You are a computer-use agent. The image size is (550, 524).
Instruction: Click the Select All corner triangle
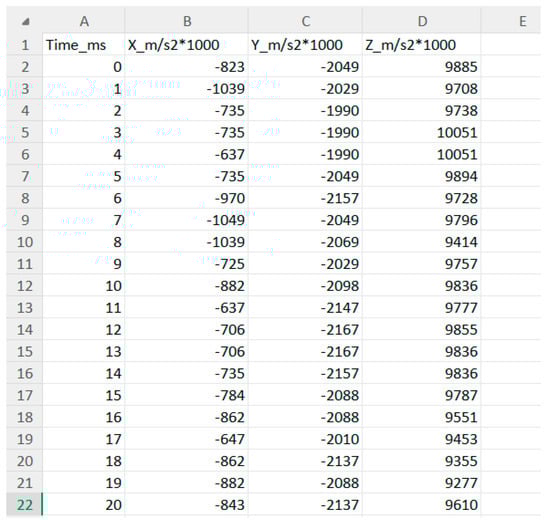coord(25,22)
